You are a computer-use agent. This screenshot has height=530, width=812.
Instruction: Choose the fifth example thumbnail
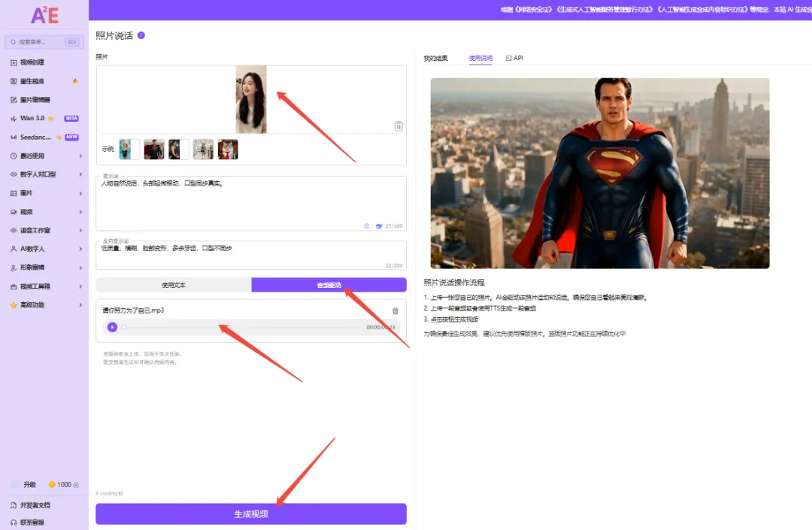(x=228, y=150)
